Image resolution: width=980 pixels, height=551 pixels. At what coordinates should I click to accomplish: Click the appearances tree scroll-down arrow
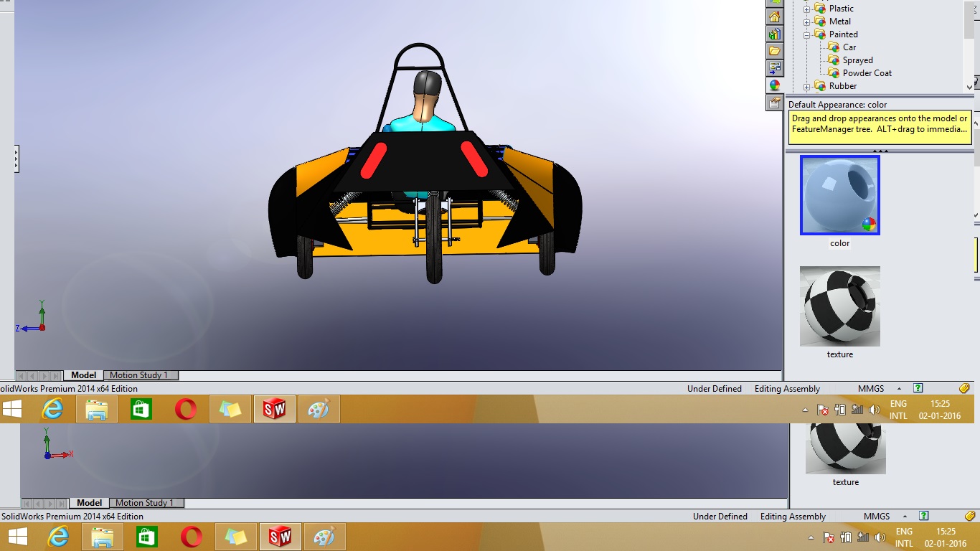(969, 87)
